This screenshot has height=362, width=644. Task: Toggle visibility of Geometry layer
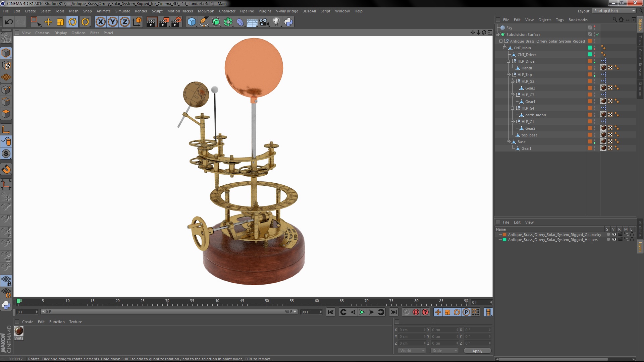coord(614,235)
